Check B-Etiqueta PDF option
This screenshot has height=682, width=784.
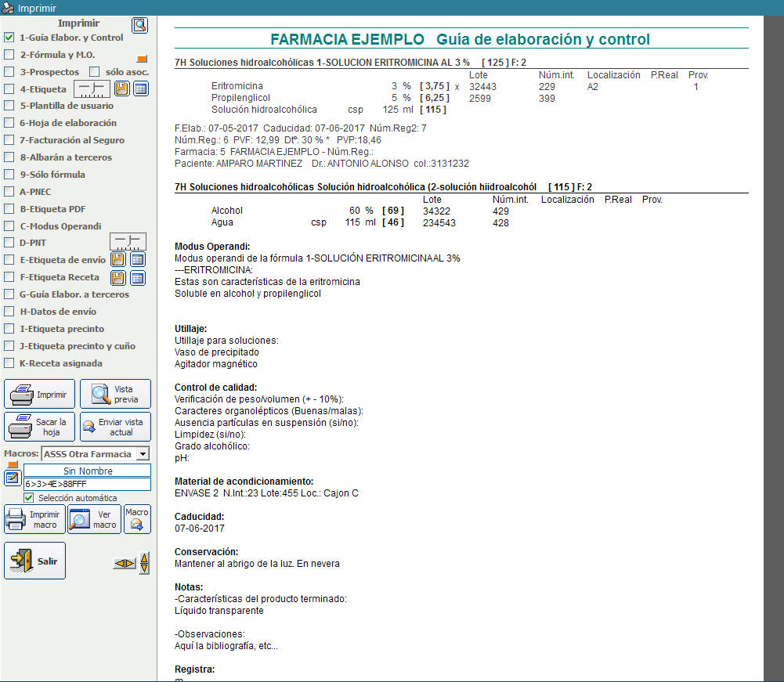pyautogui.click(x=9, y=209)
